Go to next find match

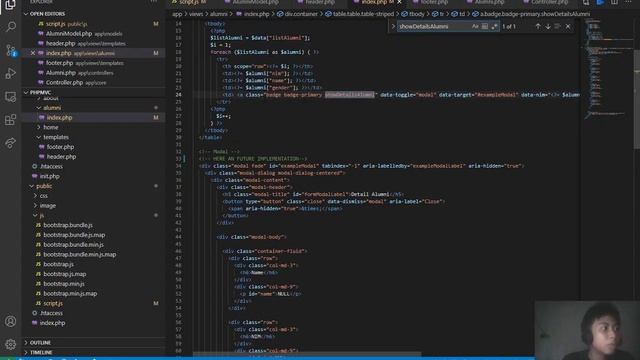pyautogui.click(x=548, y=27)
